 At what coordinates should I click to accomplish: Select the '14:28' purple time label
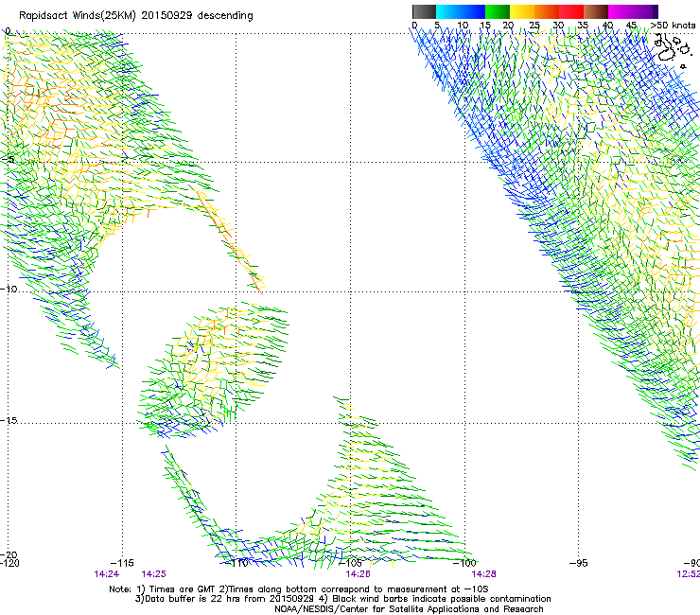pyautogui.click(x=483, y=574)
